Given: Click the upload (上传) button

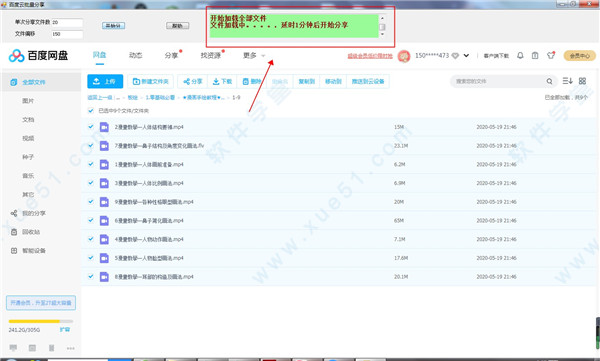Looking at the screenshot, I should pos(105,81).
